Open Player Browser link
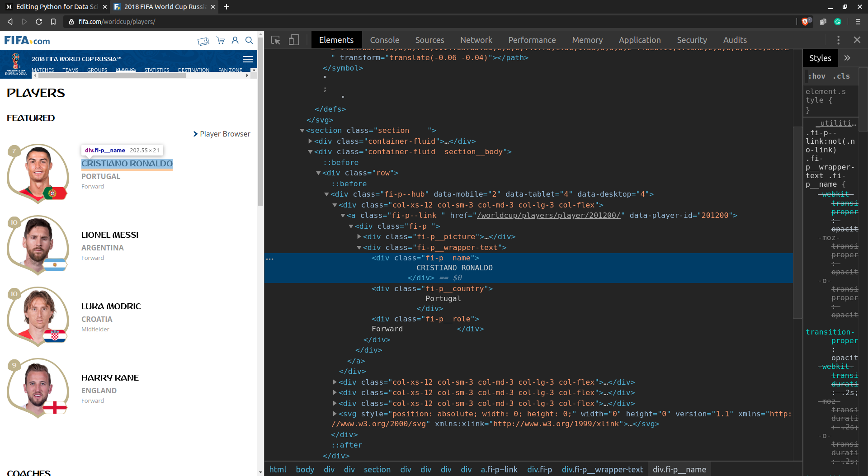This screenshot has height=476, width=868. pyautogui.click(x=222, y=134)
